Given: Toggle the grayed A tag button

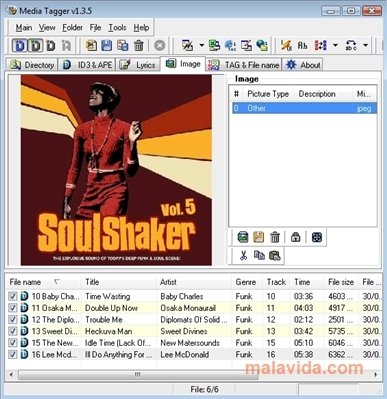Looking at the screenshot, I should 66,45.
